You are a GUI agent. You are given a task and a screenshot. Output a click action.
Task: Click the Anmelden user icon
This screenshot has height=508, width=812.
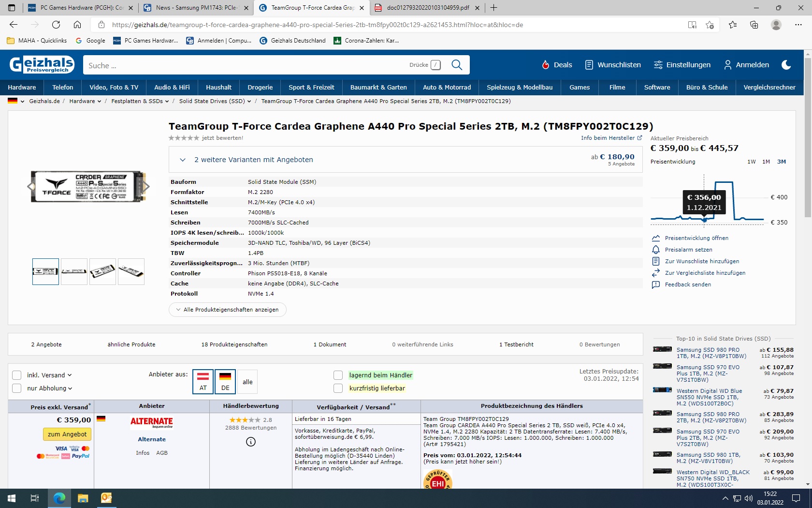click(728, 65)
